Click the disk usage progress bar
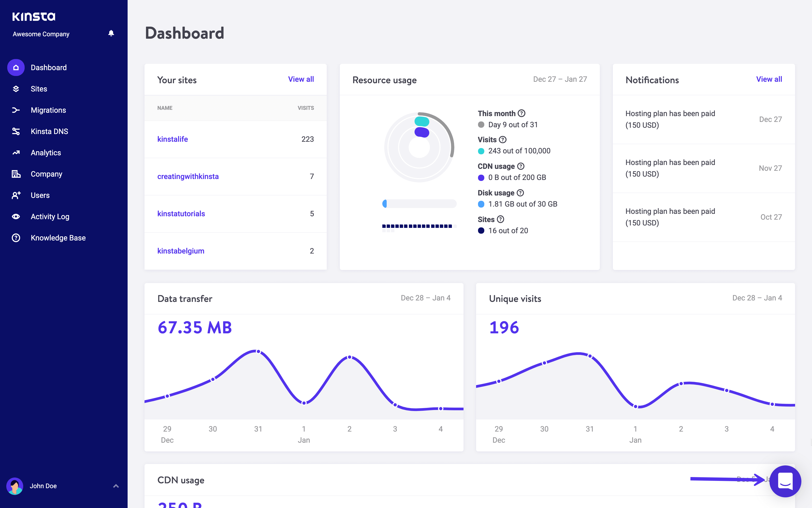 point(420,204)
